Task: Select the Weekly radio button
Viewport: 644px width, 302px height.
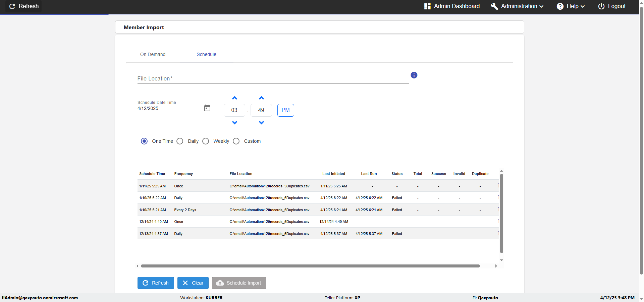Action: point(206,141)
